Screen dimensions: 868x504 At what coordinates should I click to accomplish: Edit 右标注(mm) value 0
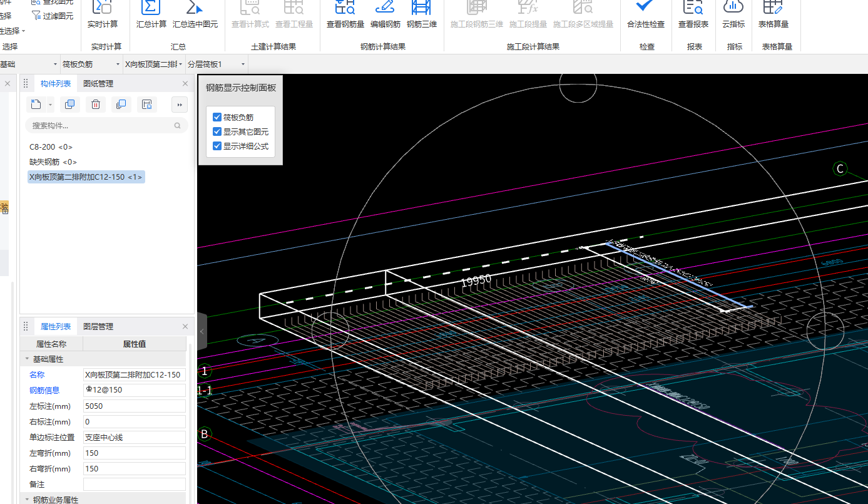(x=135, y=422)
